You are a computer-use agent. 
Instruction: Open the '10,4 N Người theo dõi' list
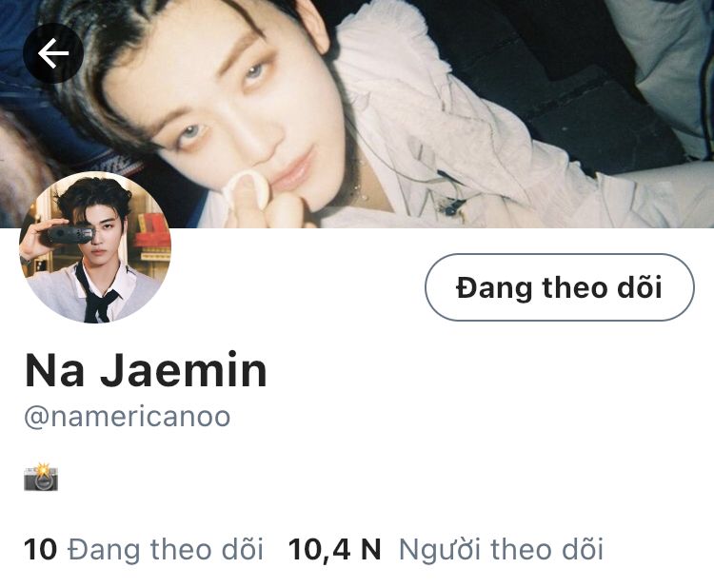coord(446,549)
